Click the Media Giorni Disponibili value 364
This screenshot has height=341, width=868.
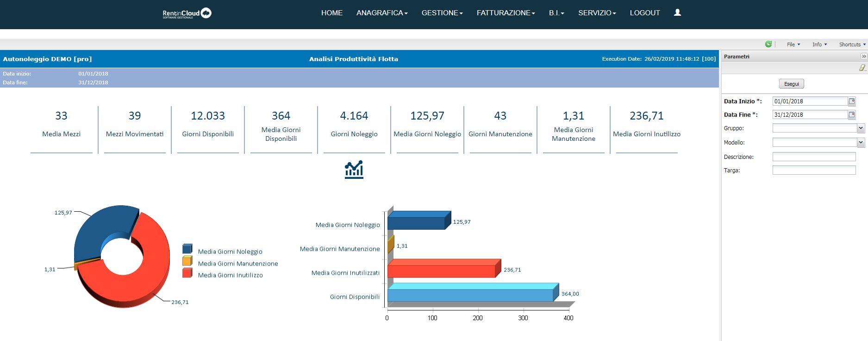pos(281,116)
